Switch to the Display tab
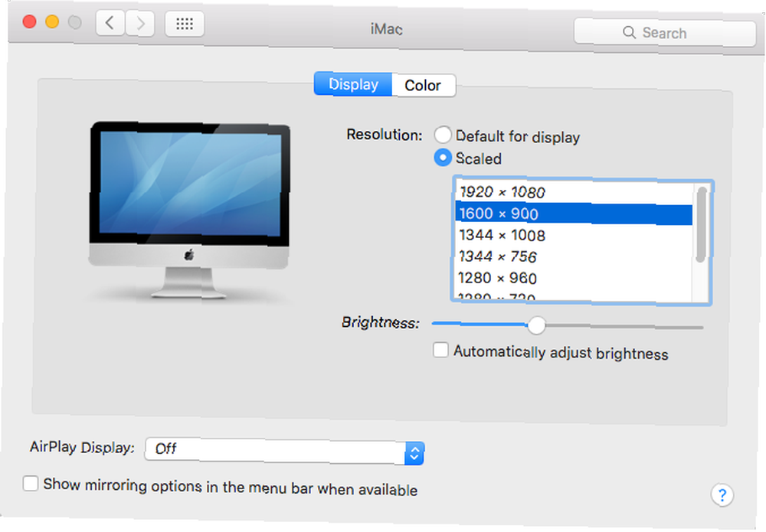766x532 pixels. pyautogui.click(x=352, y=84)
